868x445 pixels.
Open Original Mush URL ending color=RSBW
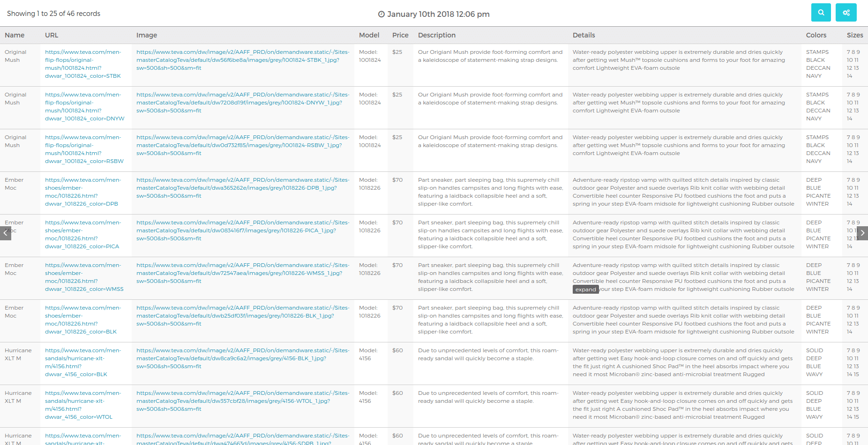pyautogui.click(x=84, y=149)
